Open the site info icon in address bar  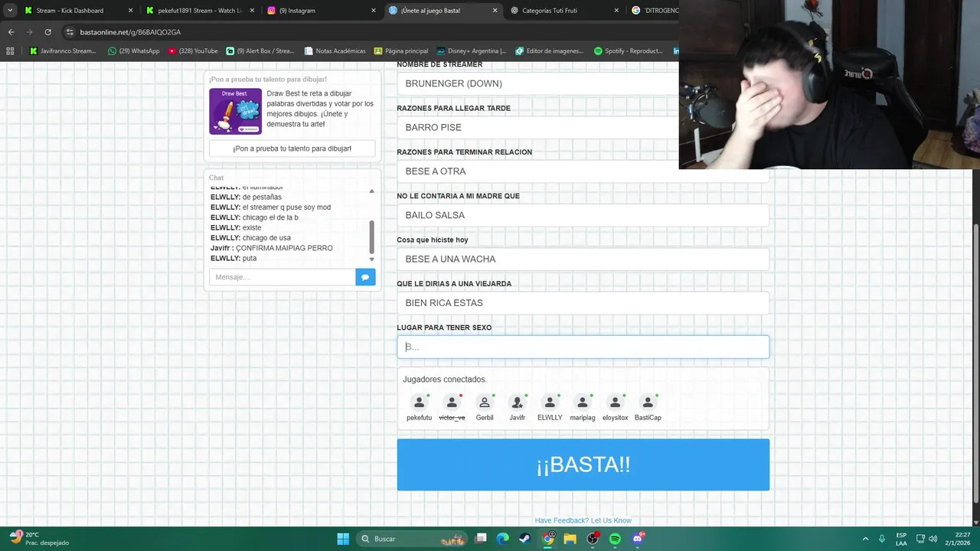pos(70,32)
